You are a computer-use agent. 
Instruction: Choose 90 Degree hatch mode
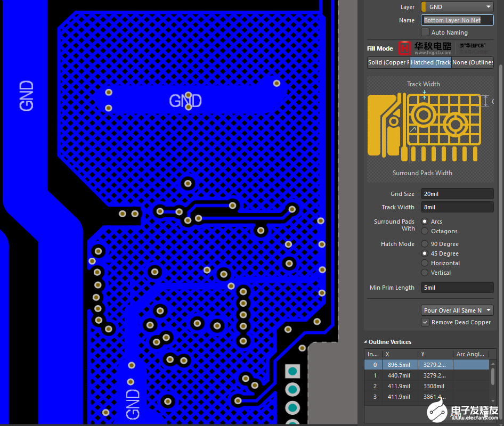pyautogui.click(x=425, y=244)
